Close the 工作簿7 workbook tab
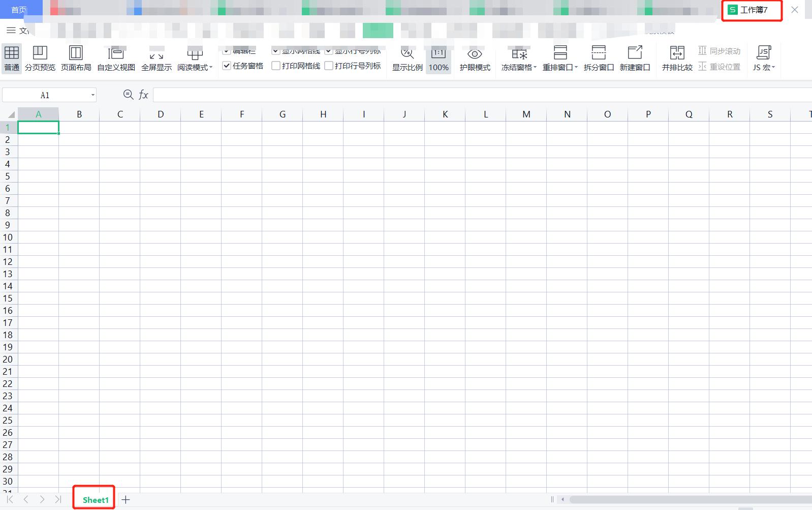The height and width of the screenshot is (510, 812). point(795,10)
